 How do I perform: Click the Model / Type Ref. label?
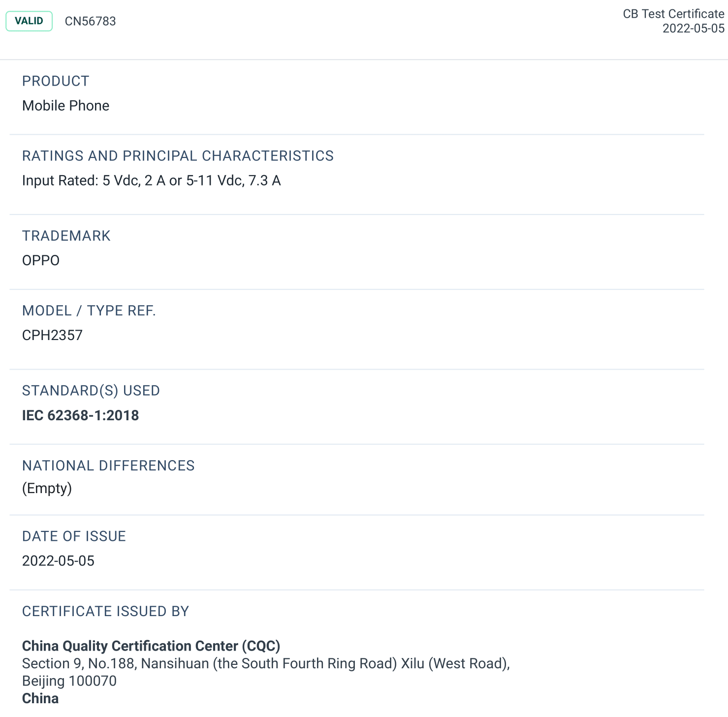(89, 311)
